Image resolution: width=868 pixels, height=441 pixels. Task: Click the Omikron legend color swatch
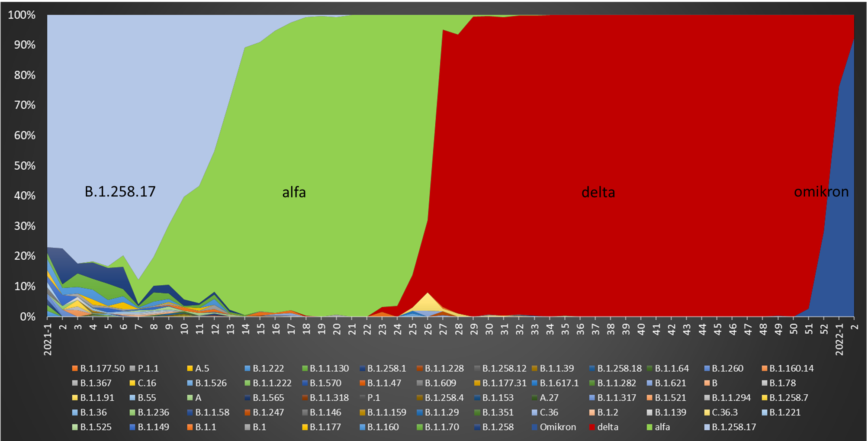534,427
